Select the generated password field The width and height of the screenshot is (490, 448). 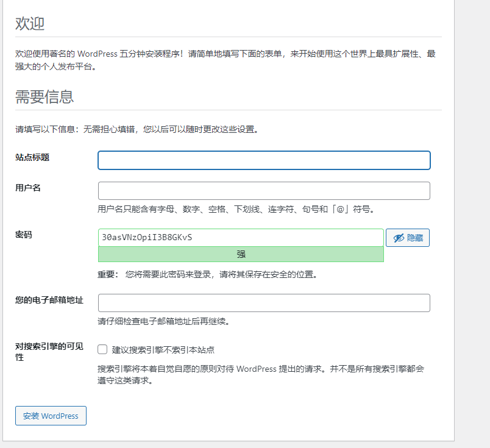pyautogui.click(x=241, y=237)
